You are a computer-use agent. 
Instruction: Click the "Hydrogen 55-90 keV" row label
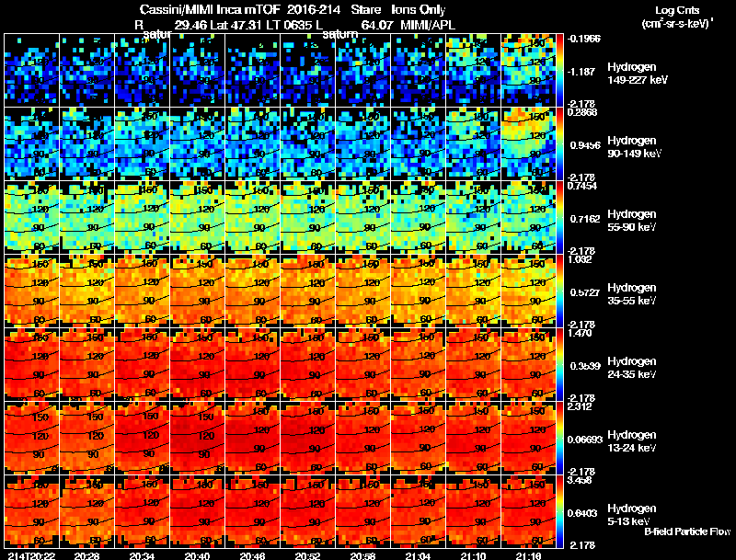coord(632,221)
